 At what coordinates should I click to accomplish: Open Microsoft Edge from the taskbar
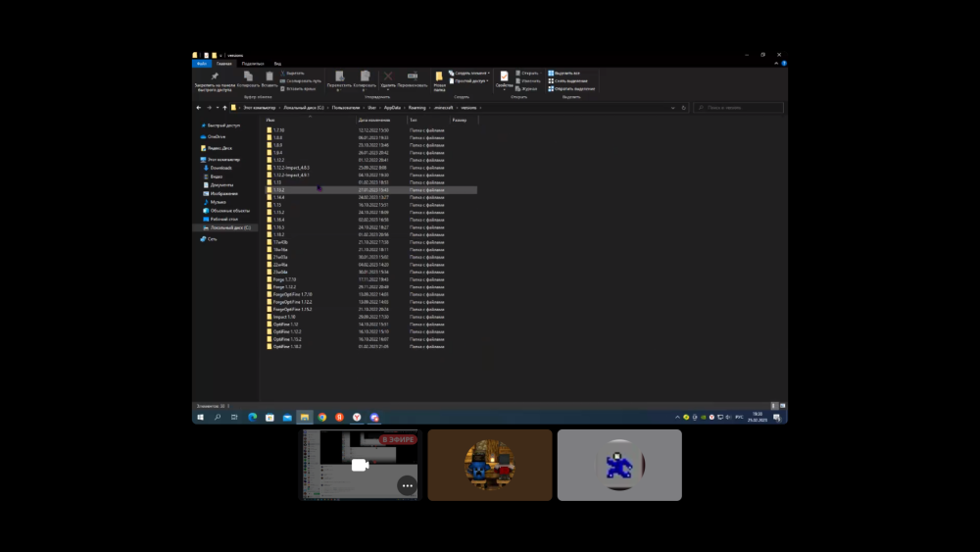click(x=253, y=417)
